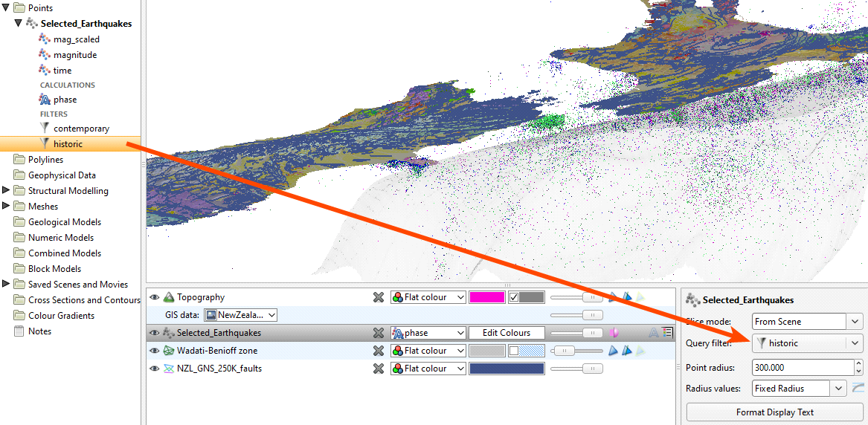Open Topography Flat colour dropdown

pyautogui.click(x=428, y=297)
